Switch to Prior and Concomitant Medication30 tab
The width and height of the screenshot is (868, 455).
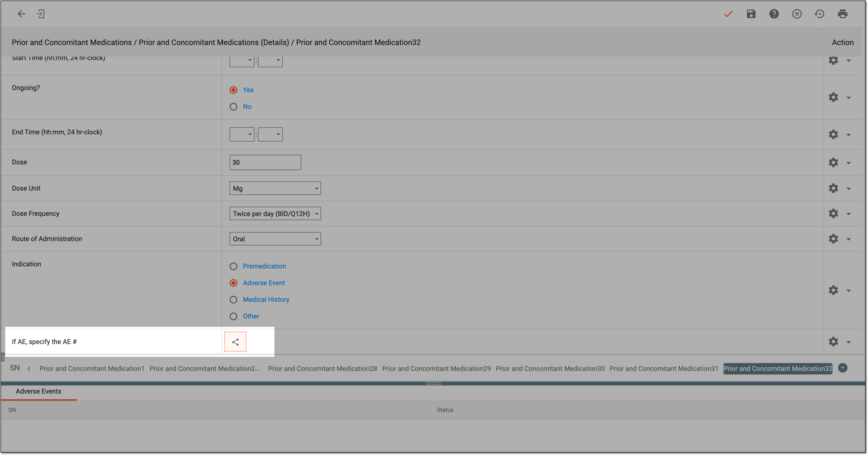coord(550,369)
